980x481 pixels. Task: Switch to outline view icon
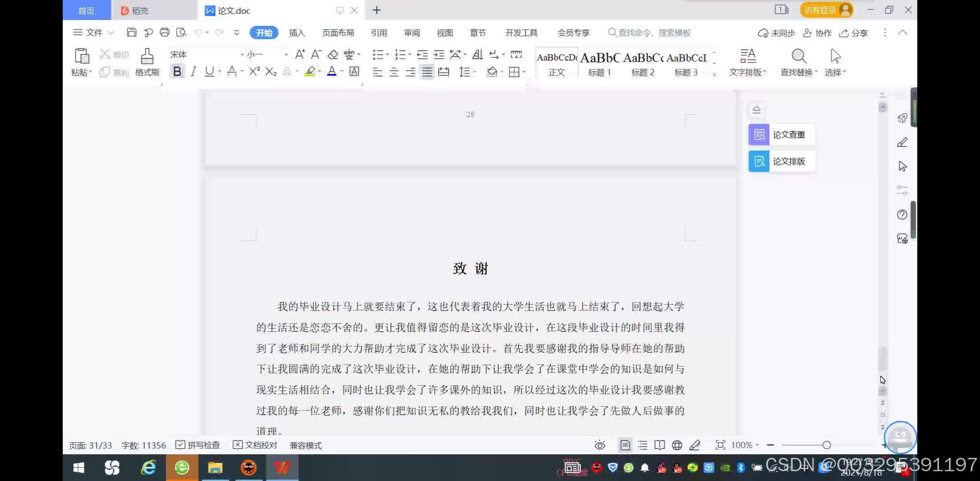click(642, 445)
